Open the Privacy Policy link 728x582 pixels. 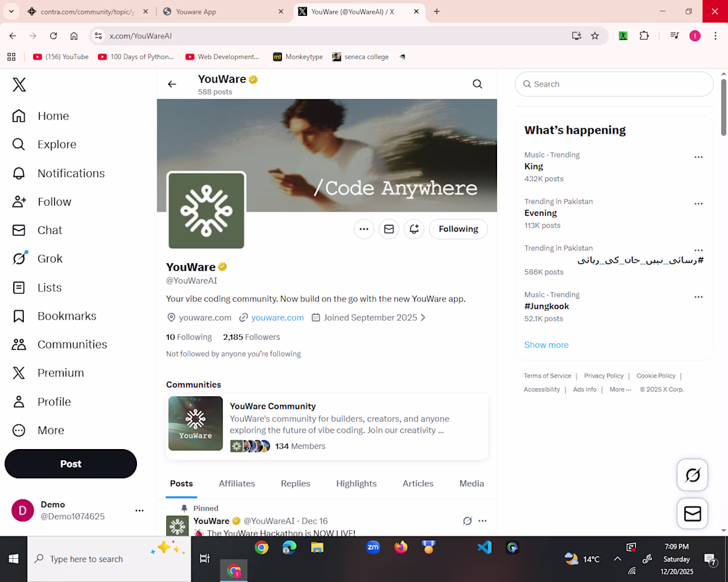[x=604, y=376]
